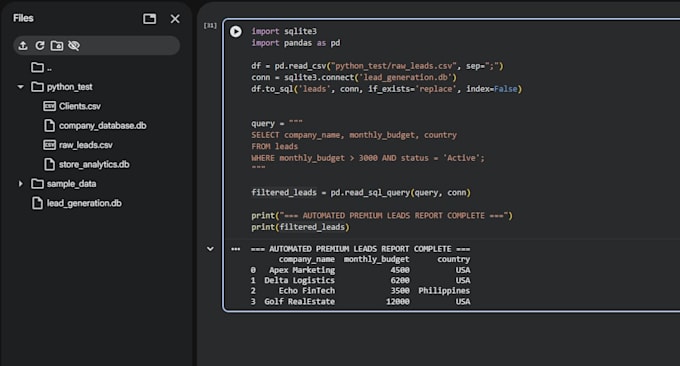Click Clients.csv file icon
This screenshot has height=366, width=680.
pyautogui.click(x=49, y=106)
